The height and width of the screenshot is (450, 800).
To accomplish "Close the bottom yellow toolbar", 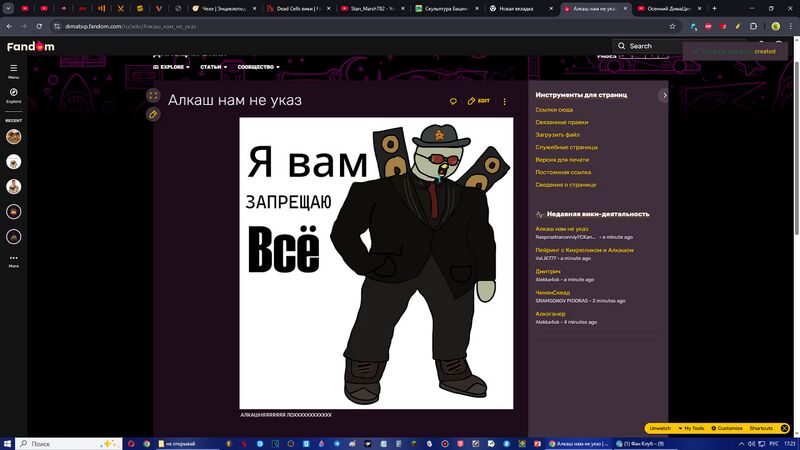I will pos(785,428).
